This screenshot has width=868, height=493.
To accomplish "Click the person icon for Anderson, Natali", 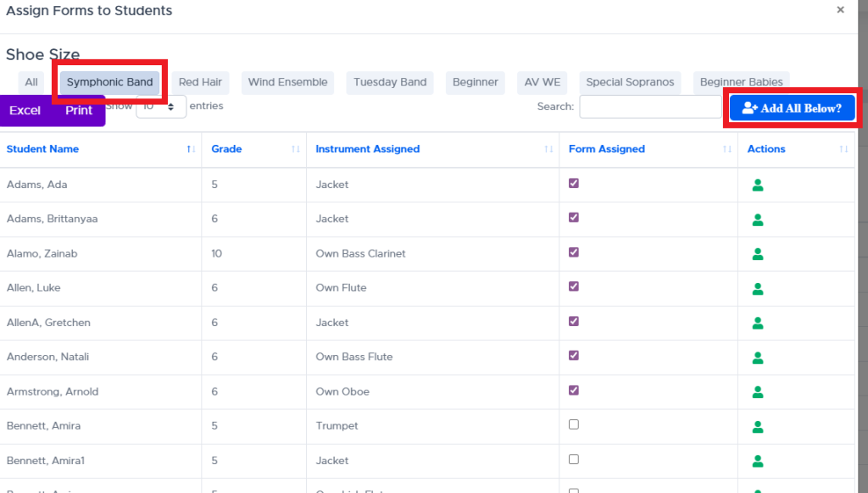I will 758,357.
